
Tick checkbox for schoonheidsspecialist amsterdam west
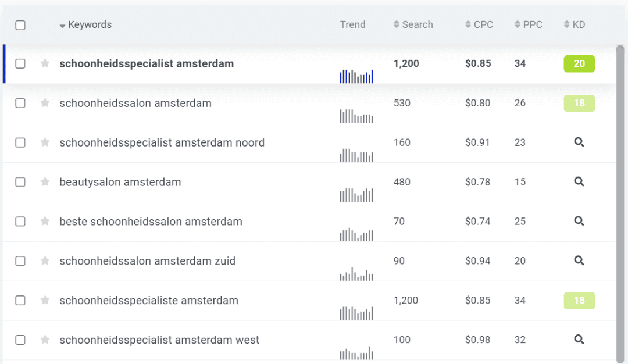pos(20,340)
